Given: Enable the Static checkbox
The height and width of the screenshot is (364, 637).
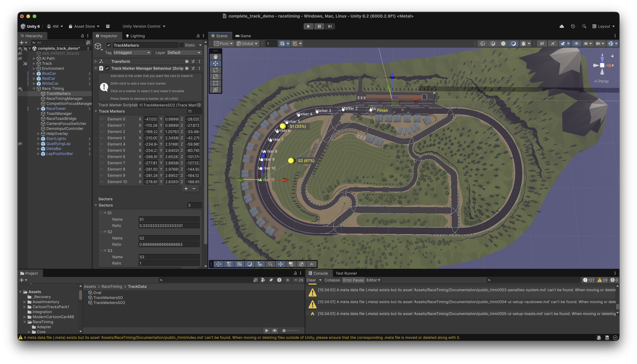Looking at the screenshot, I should (182, 45).
